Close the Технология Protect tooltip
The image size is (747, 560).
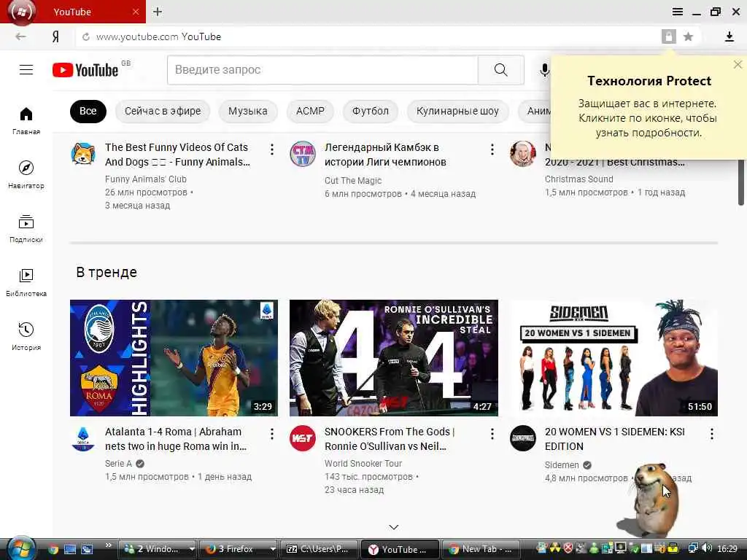[738, 64]
